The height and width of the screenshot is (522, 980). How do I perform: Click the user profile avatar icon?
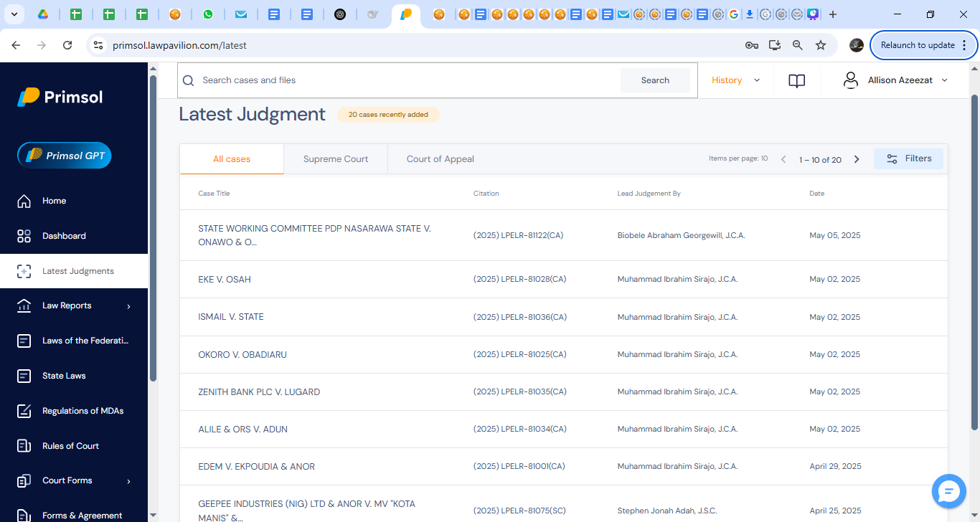[851, 80]
